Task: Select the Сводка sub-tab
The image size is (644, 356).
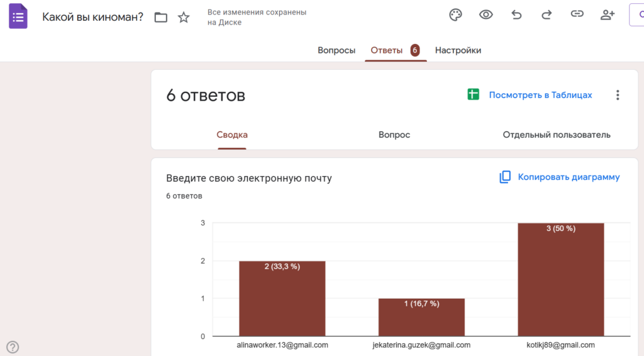Action: [232, 135]
